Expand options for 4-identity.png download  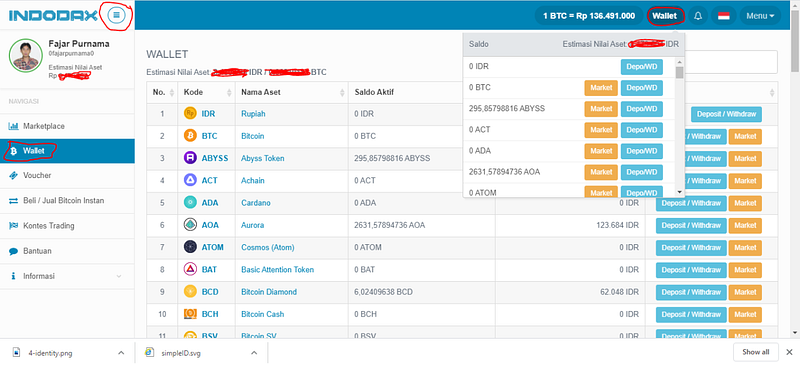[x=121, y=352]
